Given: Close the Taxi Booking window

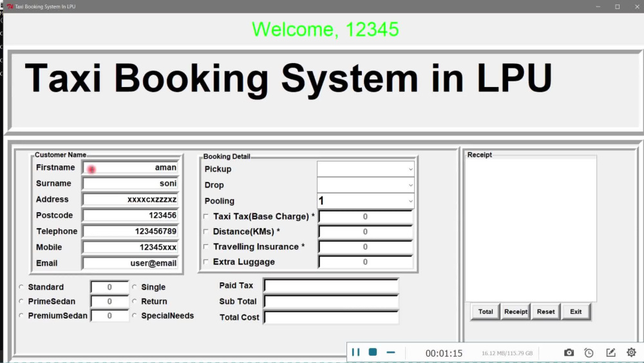Looking at the screenshot, I should 637,6.
